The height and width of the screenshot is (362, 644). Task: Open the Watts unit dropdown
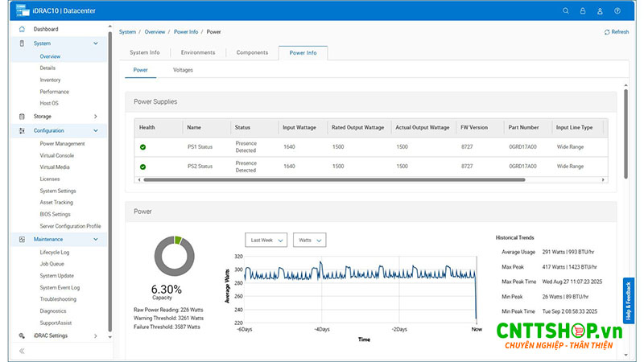(309, 241)
